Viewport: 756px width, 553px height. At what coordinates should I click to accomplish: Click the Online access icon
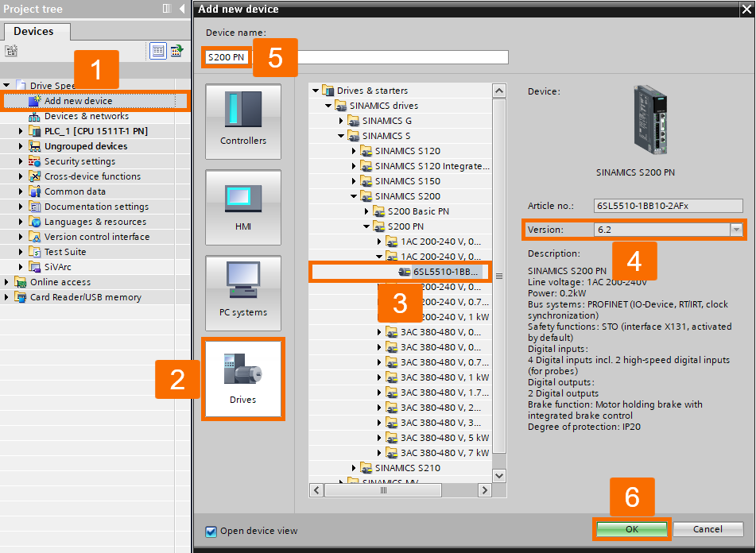[20, 282]
